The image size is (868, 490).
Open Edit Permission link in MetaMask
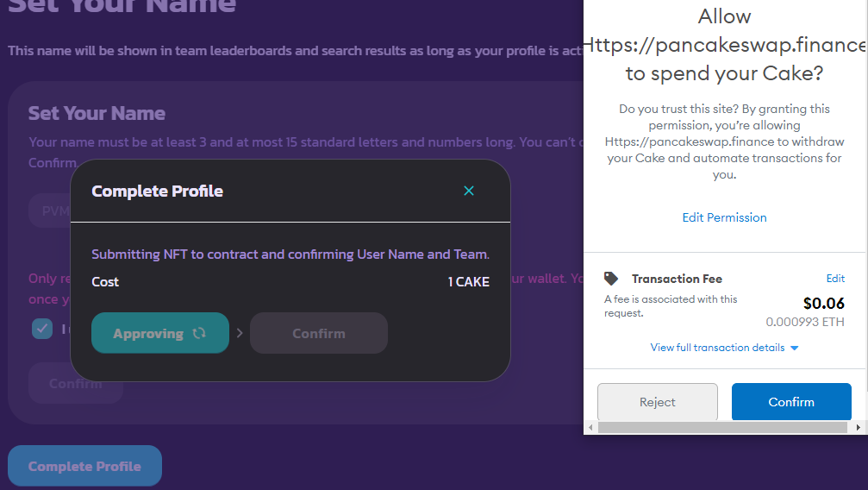point(724,217)
